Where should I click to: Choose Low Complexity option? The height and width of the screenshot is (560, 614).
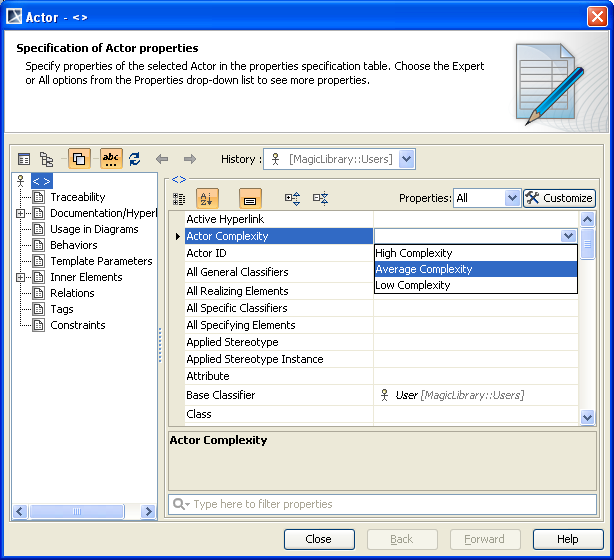[x=475, y=285]
